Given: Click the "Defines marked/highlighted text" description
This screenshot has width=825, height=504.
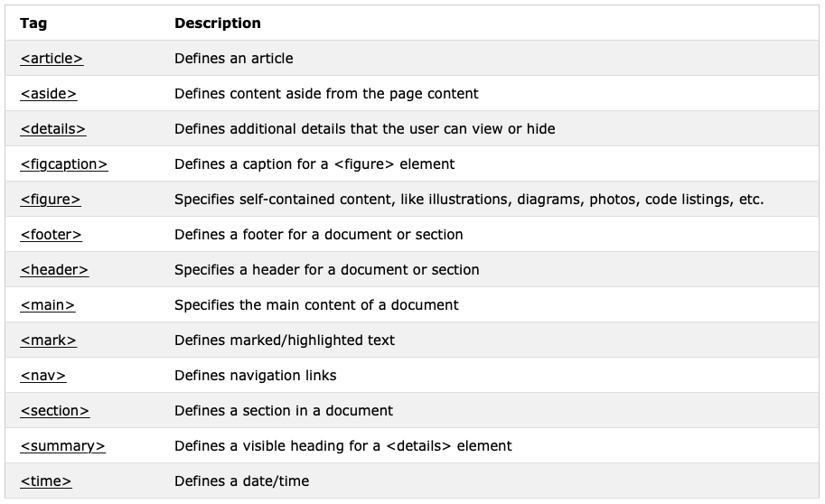Looking at the screenshot, I should click(x=284, y=341).
